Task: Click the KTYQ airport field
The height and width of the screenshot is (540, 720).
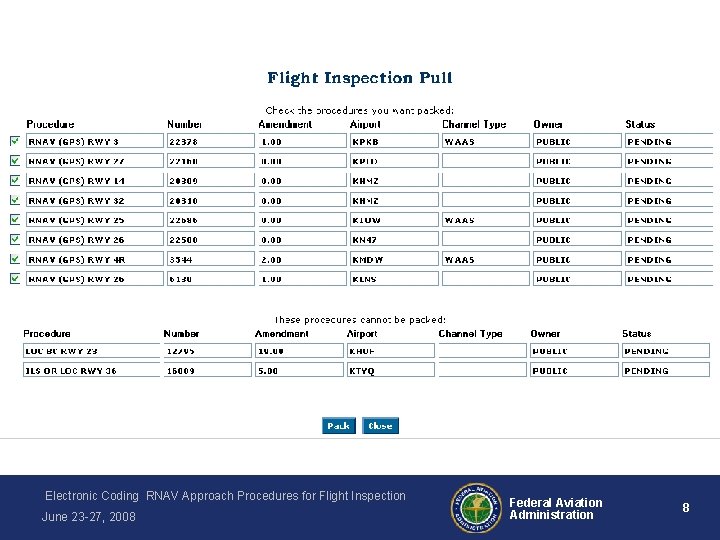Action: pos(390,371)
